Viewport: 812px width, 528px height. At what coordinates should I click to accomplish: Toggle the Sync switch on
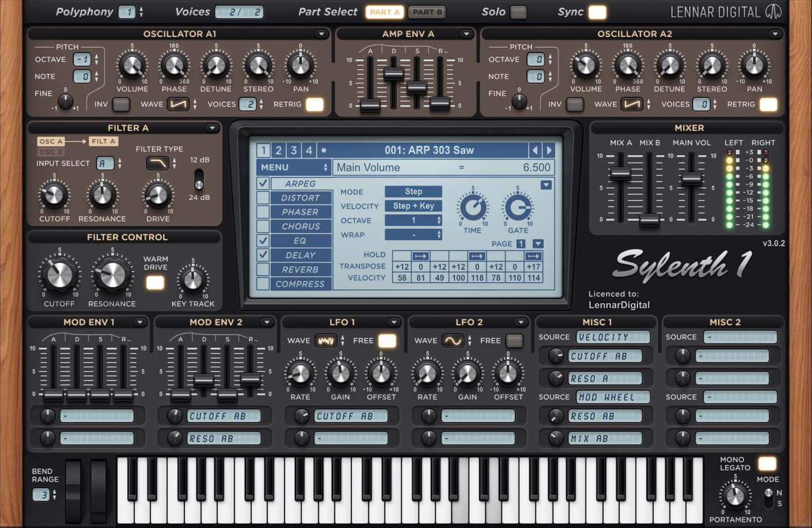pyautogui.click(x=598, y=12)
